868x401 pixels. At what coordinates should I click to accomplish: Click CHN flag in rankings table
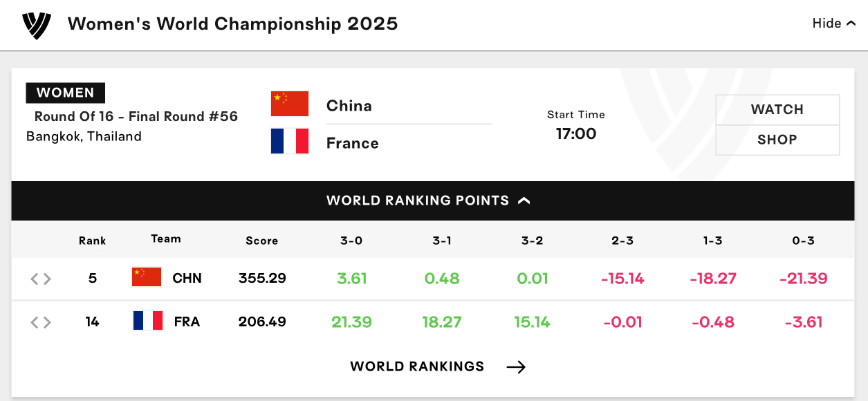(147, 277)
